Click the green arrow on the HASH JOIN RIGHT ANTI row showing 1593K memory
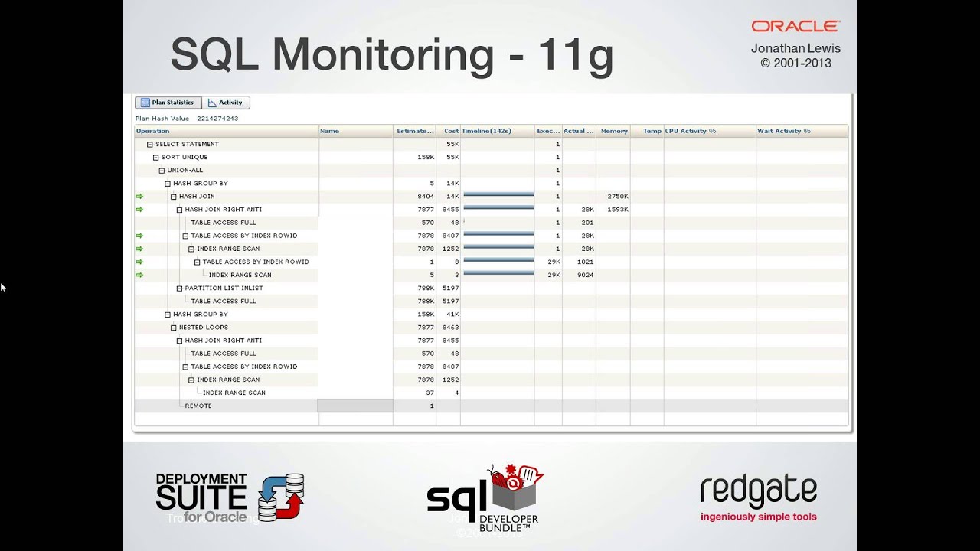 pos(139,210)
